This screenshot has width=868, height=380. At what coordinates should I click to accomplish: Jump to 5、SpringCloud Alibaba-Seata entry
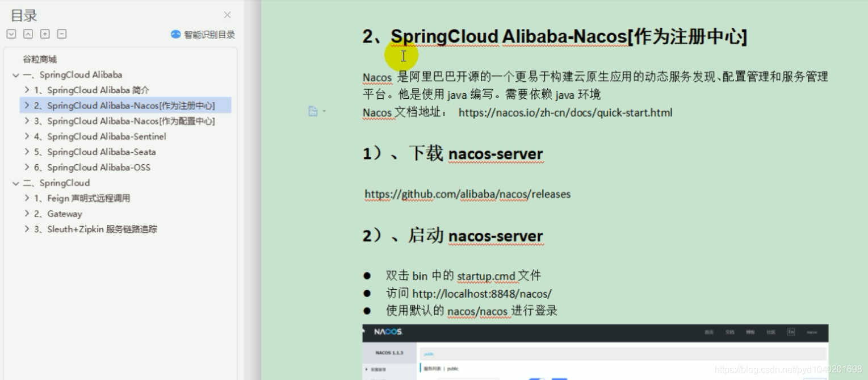click(x=95, y=152)
